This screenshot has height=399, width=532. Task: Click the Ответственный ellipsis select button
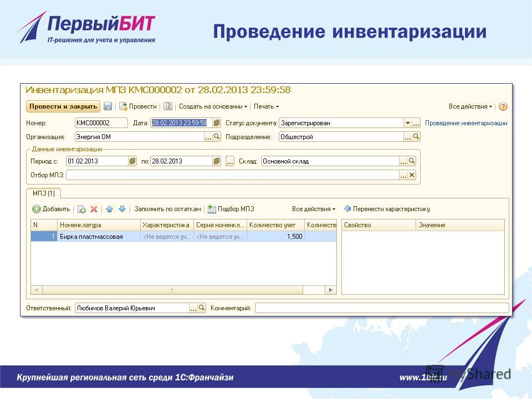pos(193,308)
